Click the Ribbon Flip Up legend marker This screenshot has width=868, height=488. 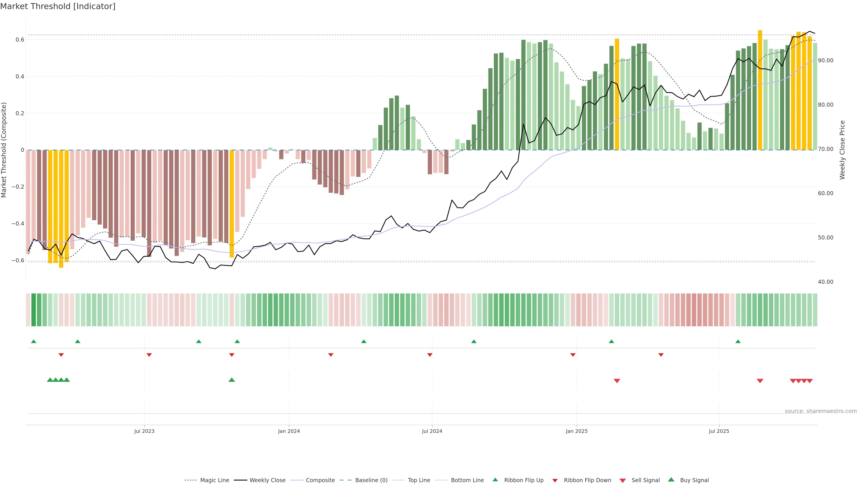(x=495, y=480)
